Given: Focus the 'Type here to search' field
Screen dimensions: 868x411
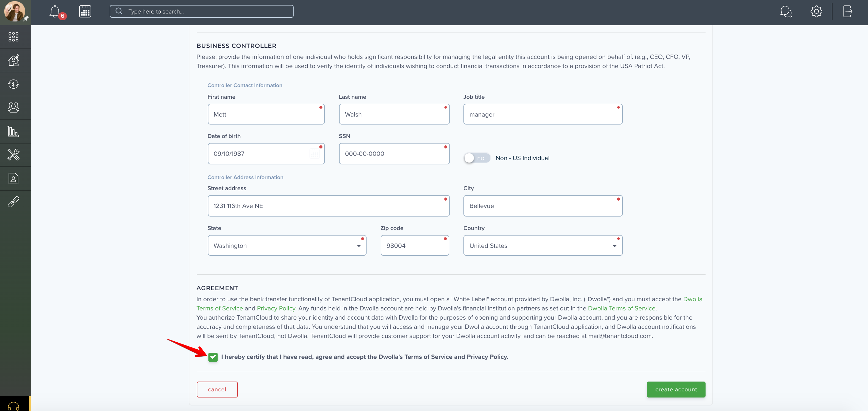Looking at the screenshot, I should (x=201, y=11).
